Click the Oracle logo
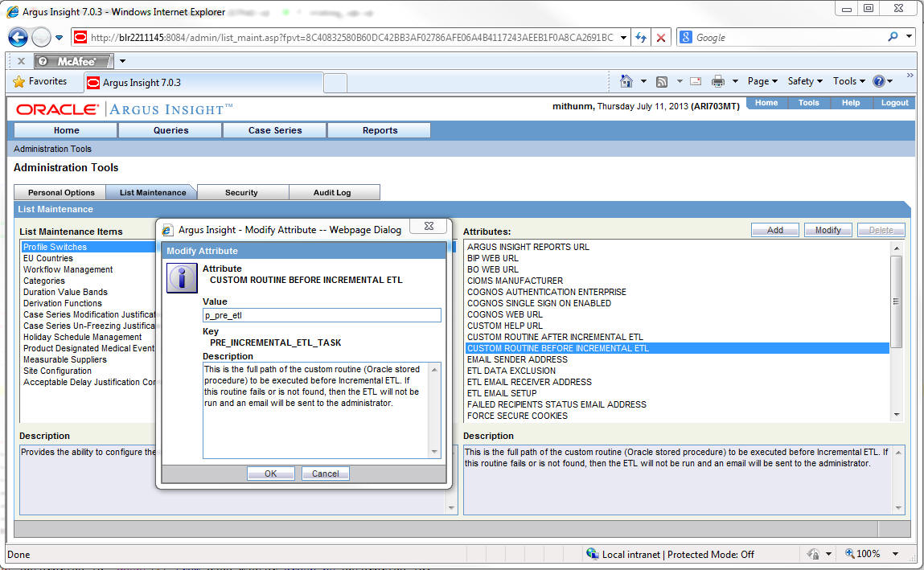 57,109
